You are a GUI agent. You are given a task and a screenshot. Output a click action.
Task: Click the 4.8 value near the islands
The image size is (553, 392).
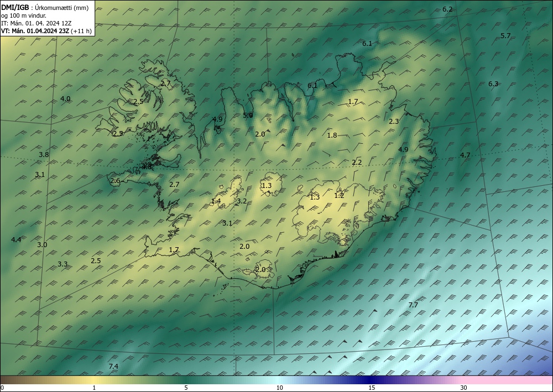coord(147,167)
